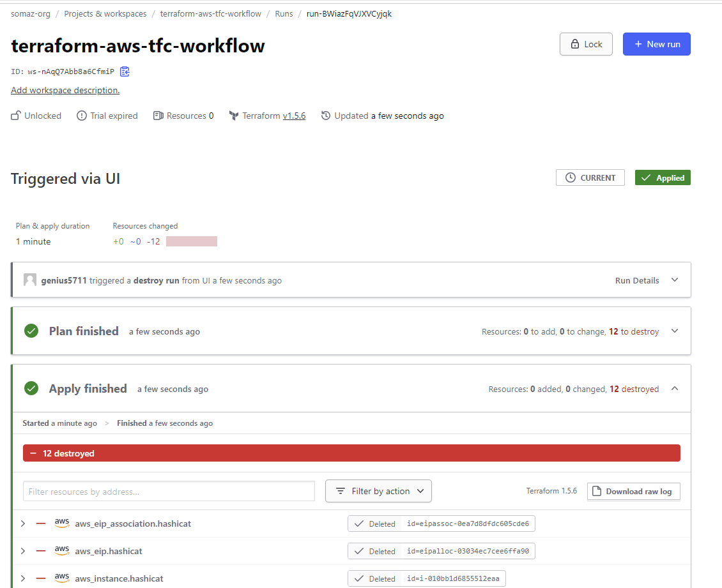Image resolution: width=722 pixels, height=588 pixels.
Task: Open the Filter by action dropdown
Action: tap(378, 491)
